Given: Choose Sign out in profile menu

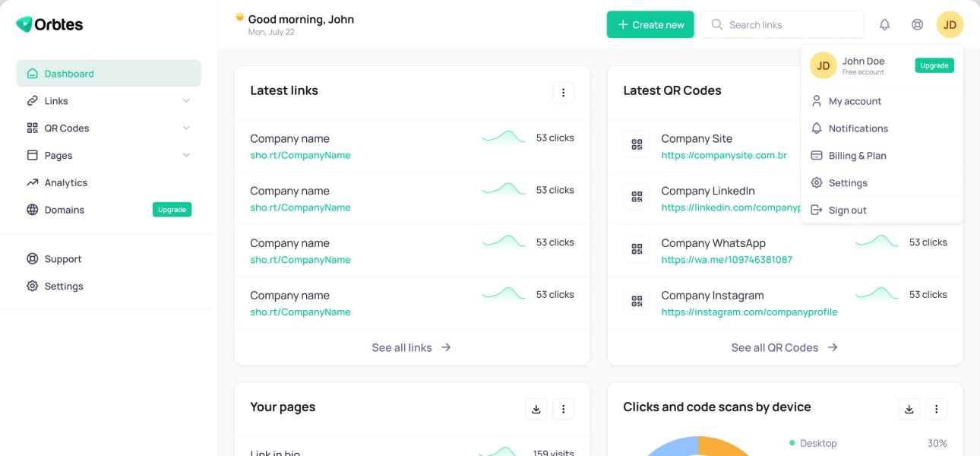Looking at the screenshot, I should 847,211.
